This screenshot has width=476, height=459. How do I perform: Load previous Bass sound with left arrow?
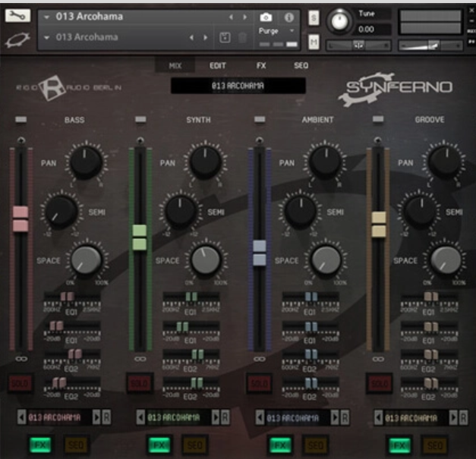click(21, 417)
